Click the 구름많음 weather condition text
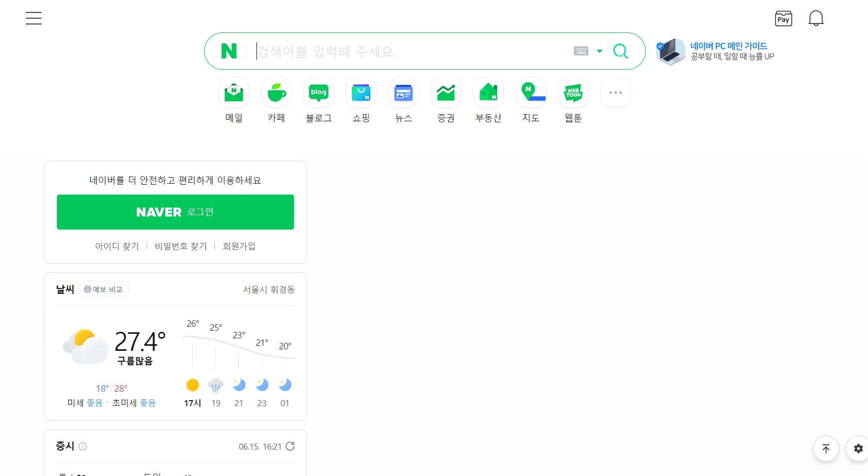 [x=135, y=361]
